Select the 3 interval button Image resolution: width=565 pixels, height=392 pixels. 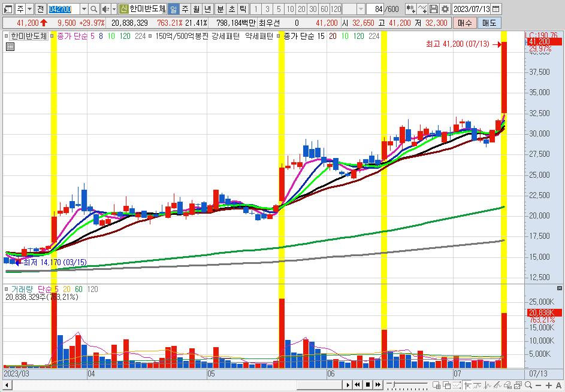click(267, 9)
